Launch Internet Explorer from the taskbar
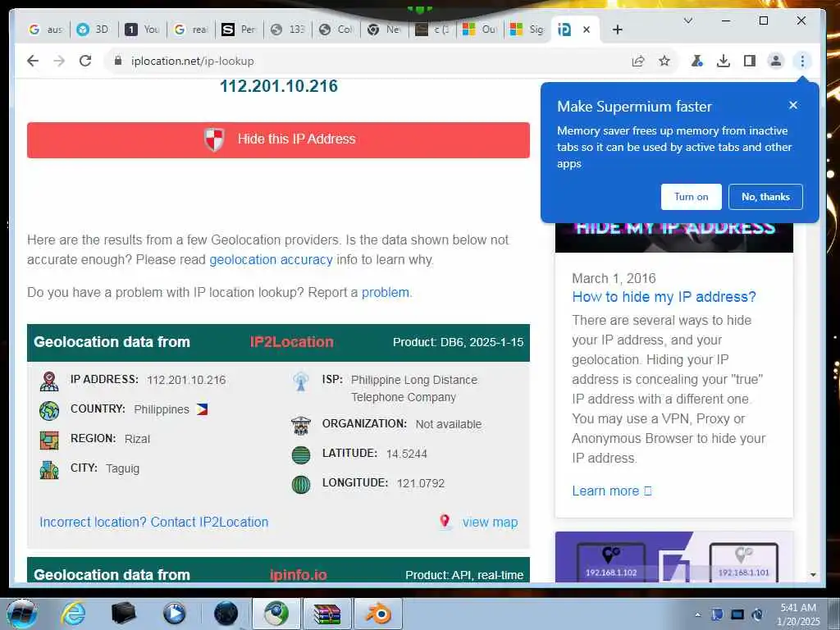840x630 pixels. click(73, 614)
